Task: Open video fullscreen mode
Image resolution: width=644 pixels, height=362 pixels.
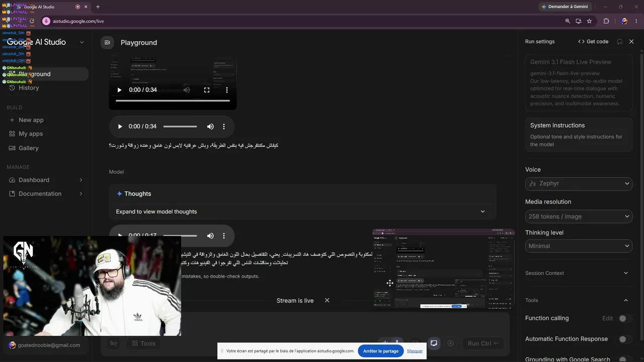Action: coord(206,90)
